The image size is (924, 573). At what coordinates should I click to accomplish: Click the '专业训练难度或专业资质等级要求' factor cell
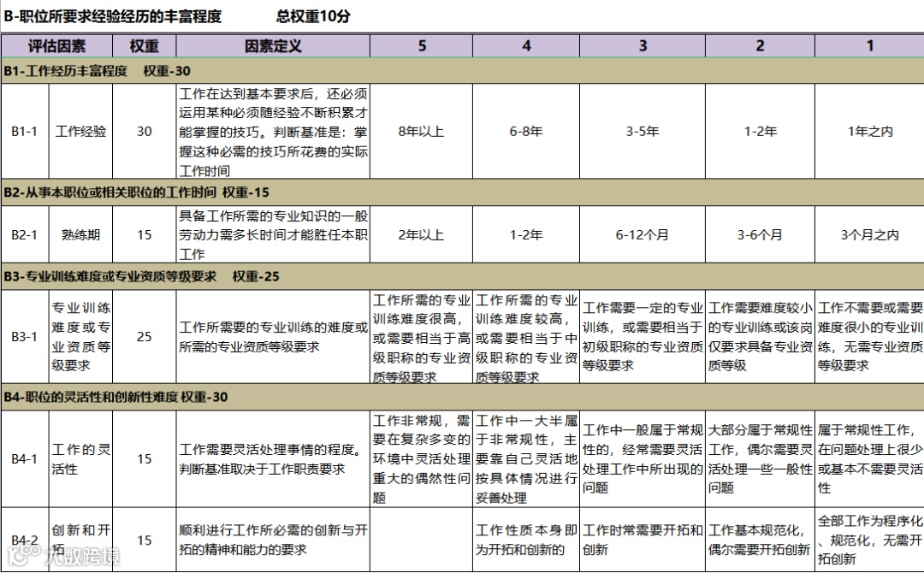80,336
